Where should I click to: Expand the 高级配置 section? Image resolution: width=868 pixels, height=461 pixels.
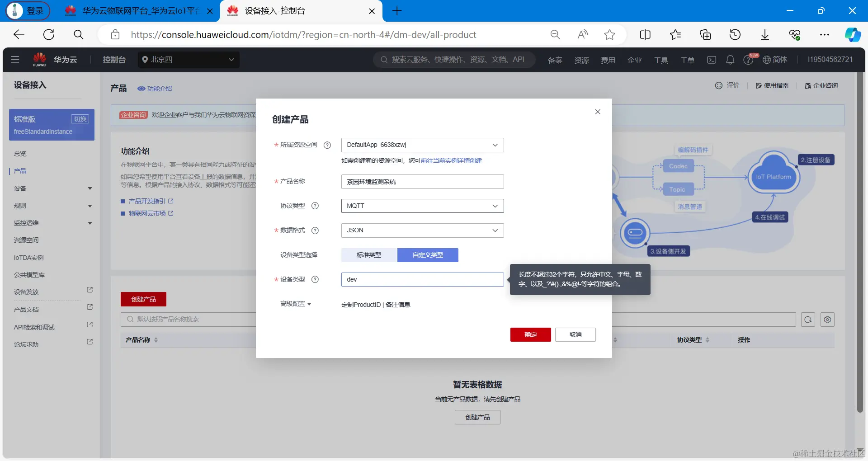[x=296, y=304]
